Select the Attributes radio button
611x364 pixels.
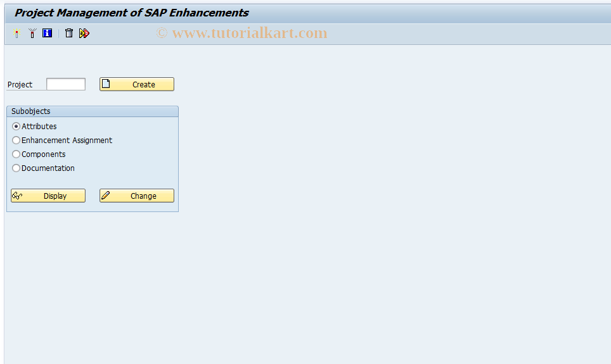[16, 126]
